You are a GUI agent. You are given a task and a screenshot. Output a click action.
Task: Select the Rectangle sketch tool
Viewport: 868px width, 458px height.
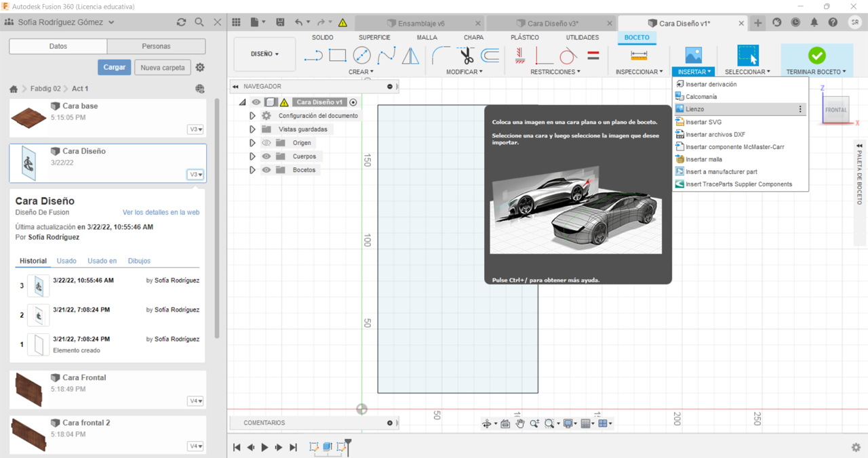pyautogui.click(x=337, y=56)
